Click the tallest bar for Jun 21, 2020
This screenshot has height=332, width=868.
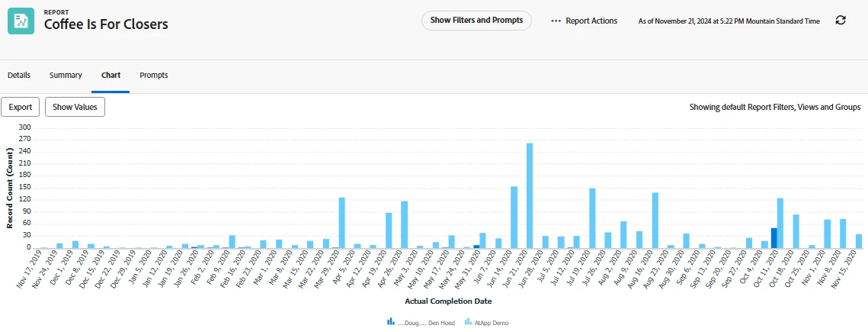[x=530, y=195]
